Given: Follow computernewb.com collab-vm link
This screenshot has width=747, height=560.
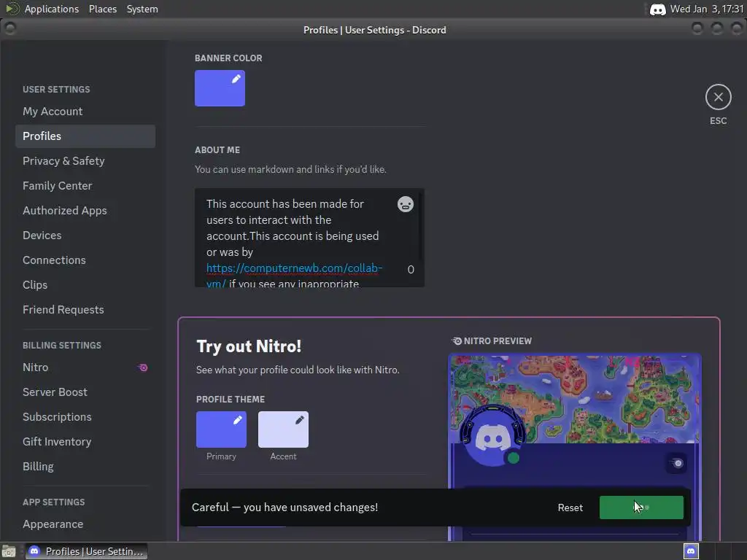Looking at the screenshot, I should click(x=294, y=268).
